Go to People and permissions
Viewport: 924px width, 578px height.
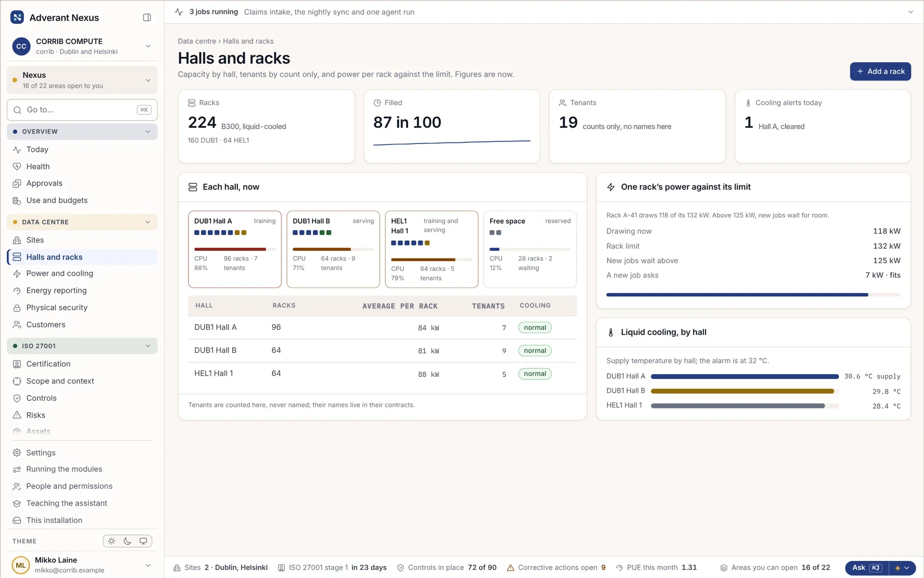(x=82, y=486)
